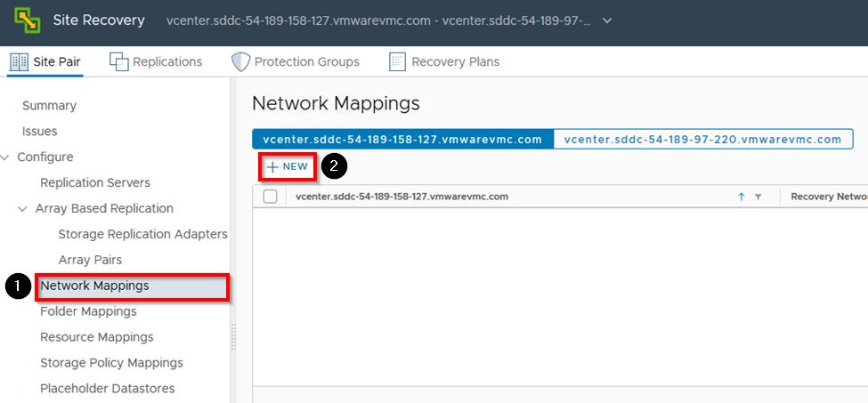Select Array Pairs in the sidebar

pyautogui.click(x=90, y=260)
